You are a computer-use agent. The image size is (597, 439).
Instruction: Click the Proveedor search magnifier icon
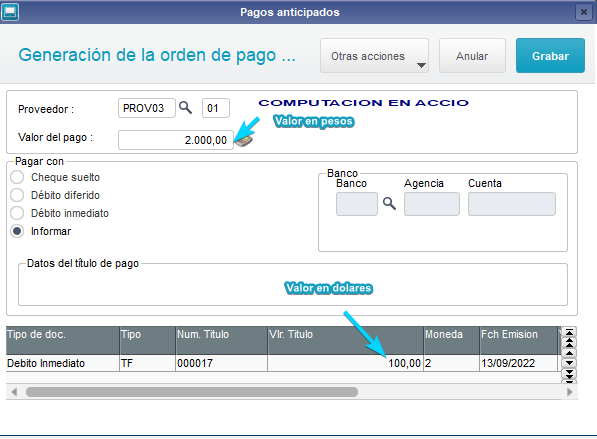pyautogui.click(x=185, y=108)
